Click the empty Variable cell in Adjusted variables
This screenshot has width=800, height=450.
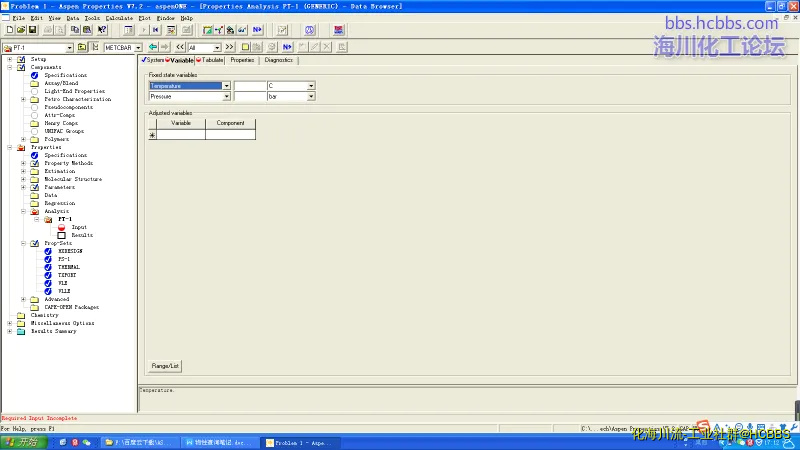181,135
